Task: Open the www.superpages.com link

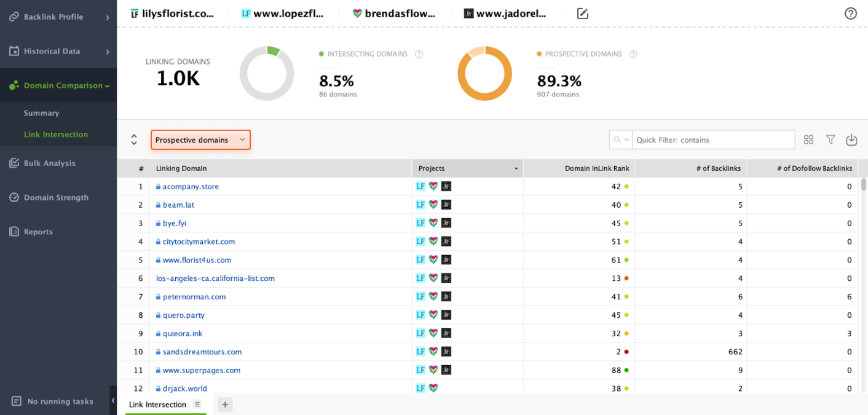Action: (x=202, y=371)
